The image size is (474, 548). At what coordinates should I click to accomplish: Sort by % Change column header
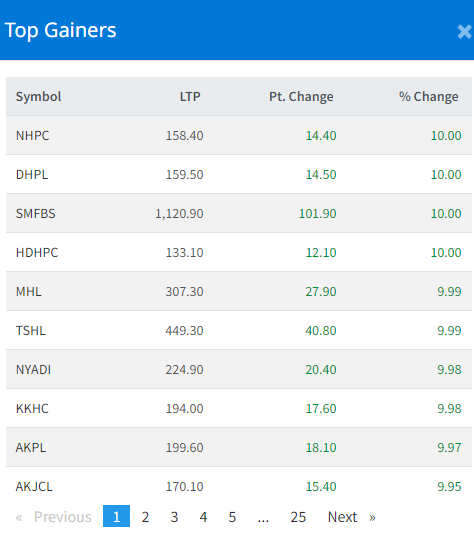429,96
